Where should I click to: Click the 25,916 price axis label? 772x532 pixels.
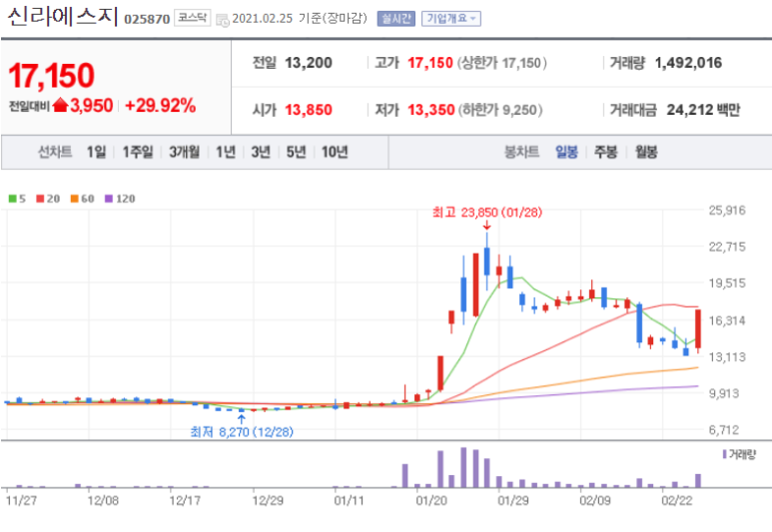point(727,211)
